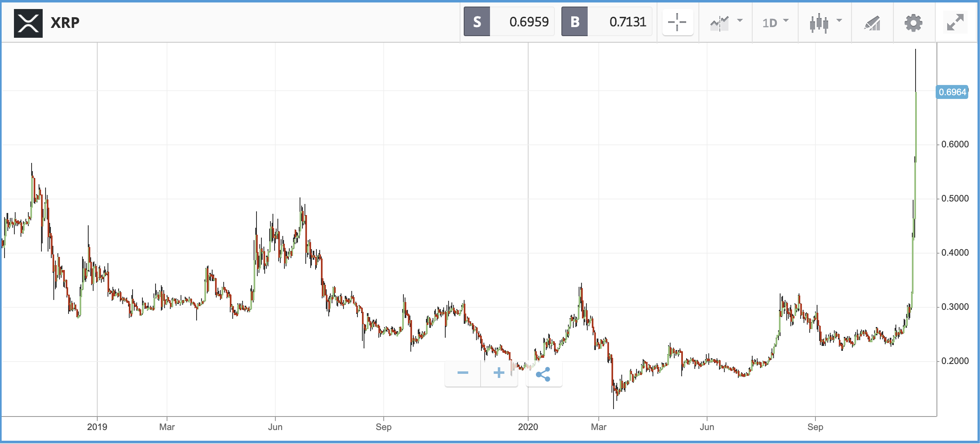Expand chart to fullscreen
Viewport: 980px width, 444px height.
tap(955, 22)
